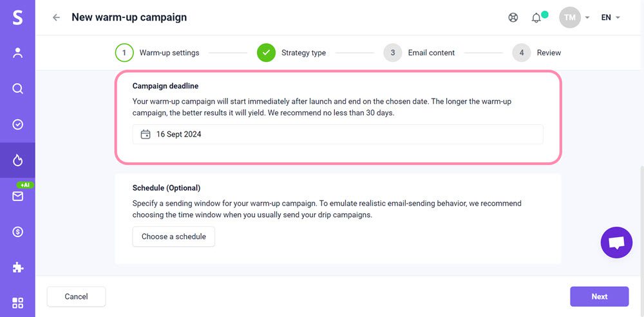This screenshot has height=317, width=644.
Task: Open the notifications bell
Action: 536,17
